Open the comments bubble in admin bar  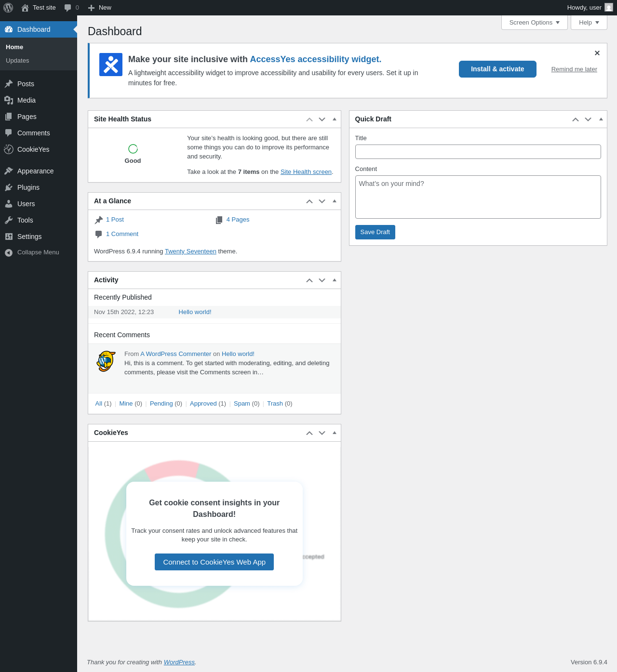tap(67, 8)
